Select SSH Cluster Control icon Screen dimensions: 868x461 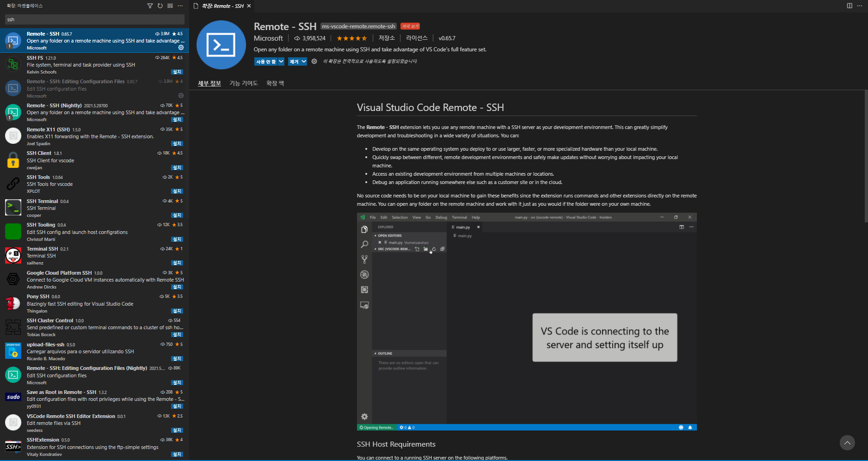pos(13,327)
